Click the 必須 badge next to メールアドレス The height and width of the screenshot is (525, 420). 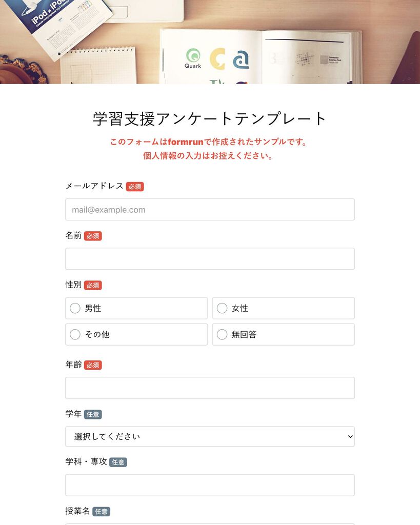[x=135, y=187]
